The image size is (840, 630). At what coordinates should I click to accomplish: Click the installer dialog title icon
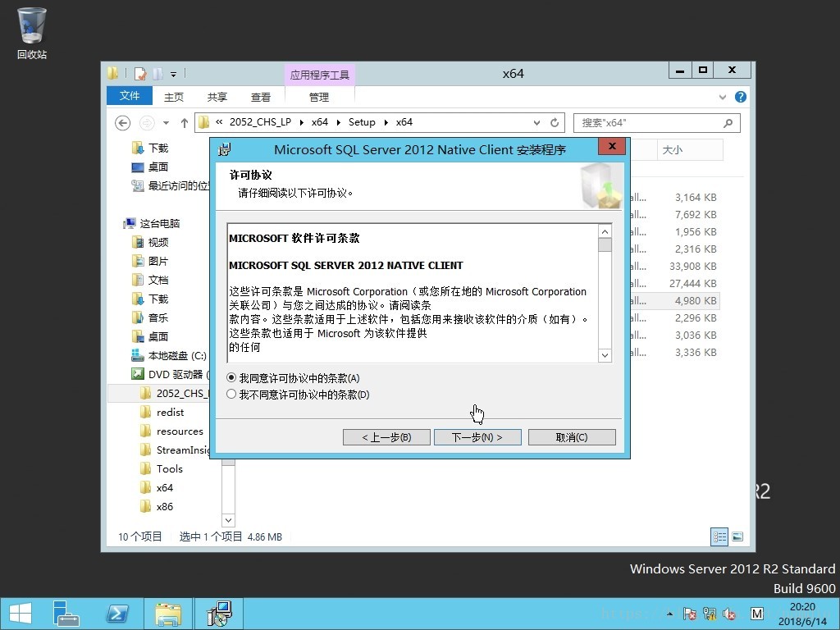point(225,149)
